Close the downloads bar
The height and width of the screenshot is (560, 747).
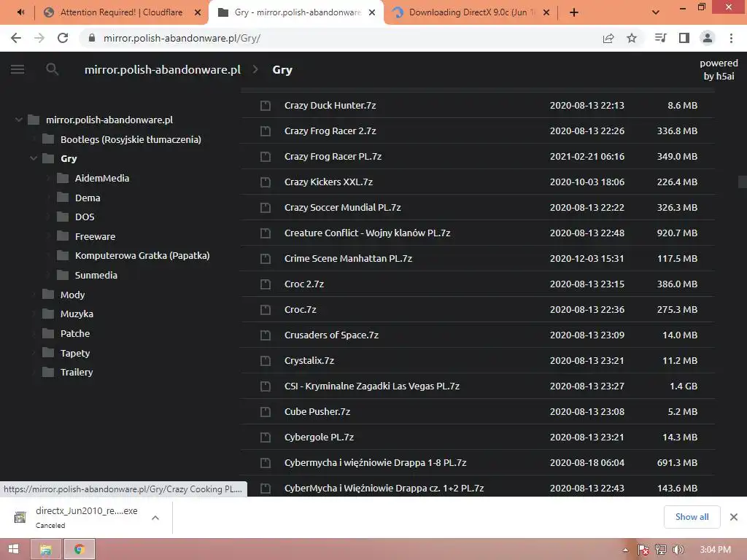tap(734, 517)
